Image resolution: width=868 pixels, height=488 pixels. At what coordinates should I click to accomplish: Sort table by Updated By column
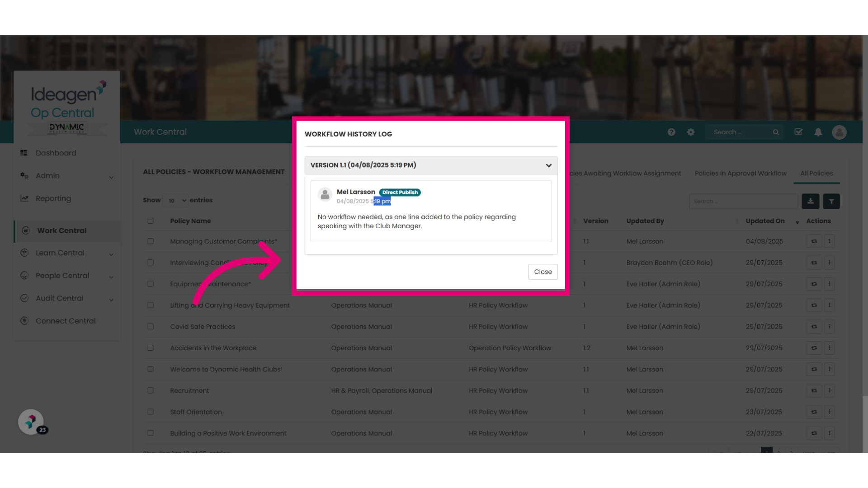click(x=645, y=221)
